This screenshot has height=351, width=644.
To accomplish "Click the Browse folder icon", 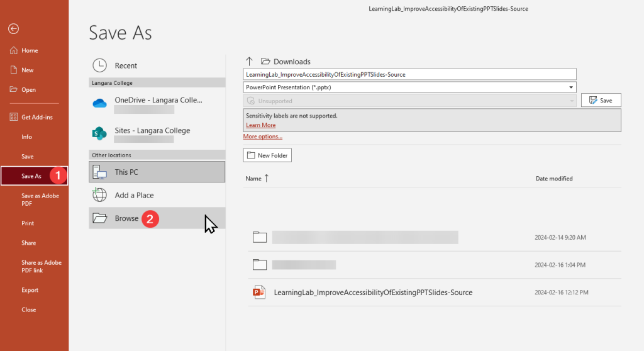I will tap(99, 218).
